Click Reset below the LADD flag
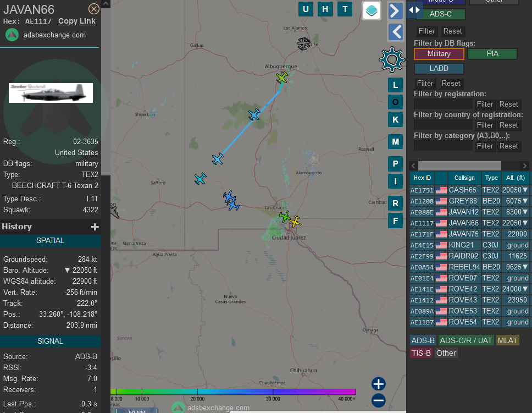 pos(451,83)
